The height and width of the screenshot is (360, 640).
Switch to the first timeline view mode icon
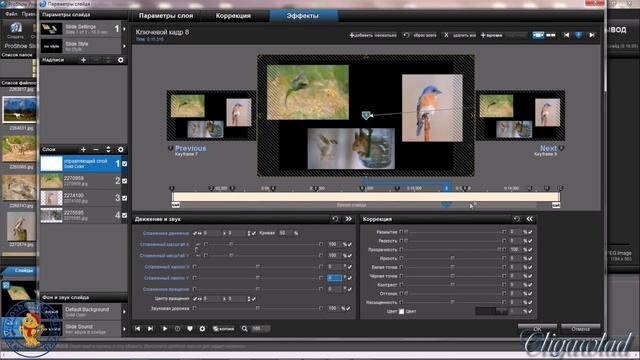(538, 35)
